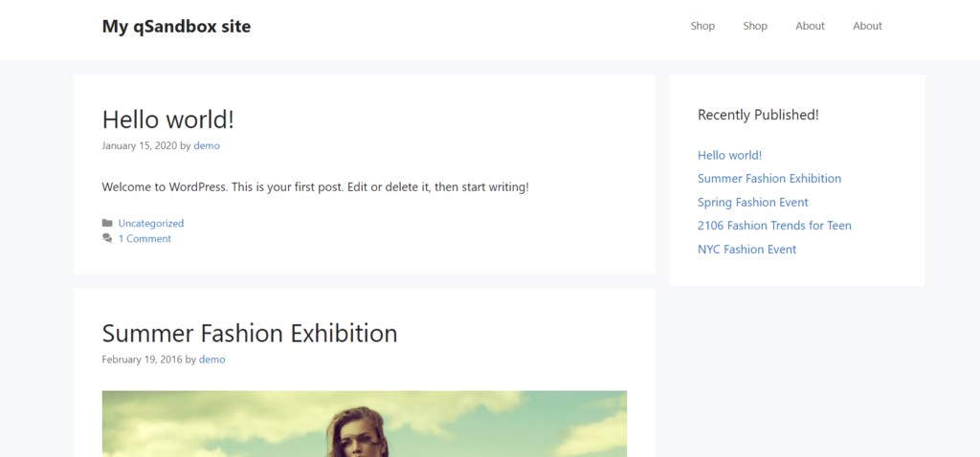The image size is (980, 457).
Task: Click the Welcome to WordPress paragraph text
Action: [x=316, y=186]
